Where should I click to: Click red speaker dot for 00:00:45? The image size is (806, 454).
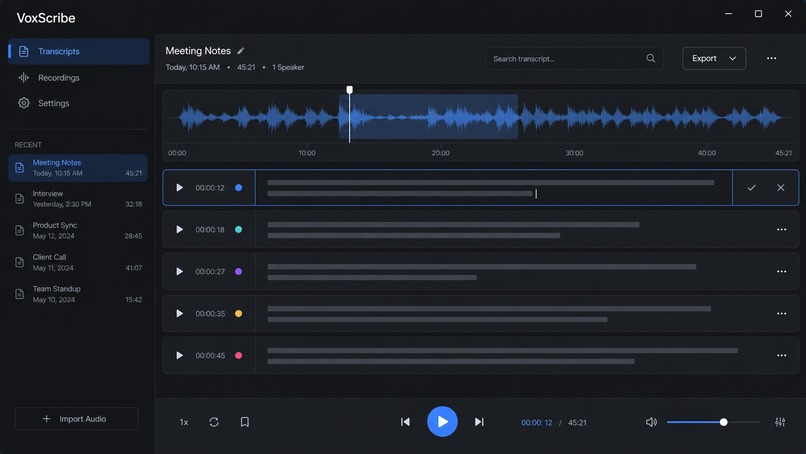click(239, 355)
